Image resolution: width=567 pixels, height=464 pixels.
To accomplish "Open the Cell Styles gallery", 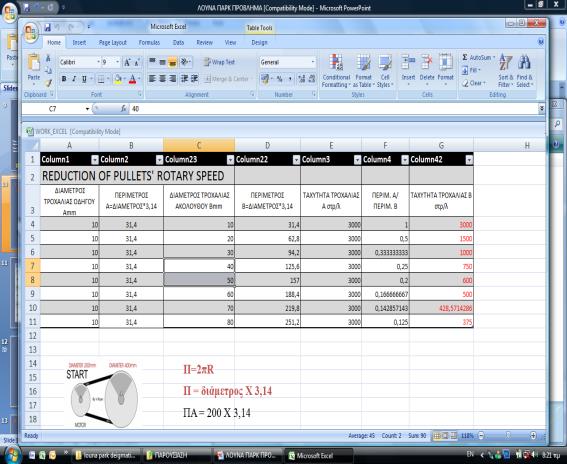I will pos(385,71).
